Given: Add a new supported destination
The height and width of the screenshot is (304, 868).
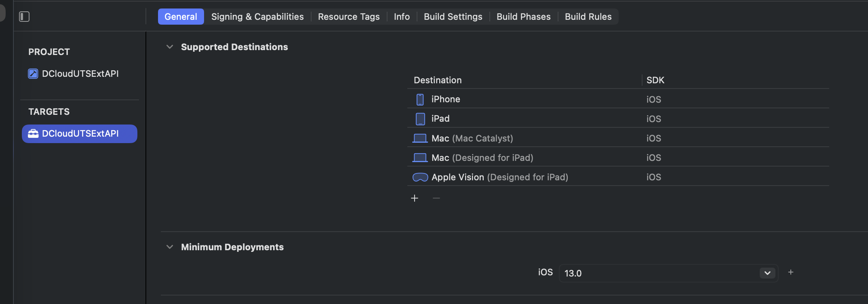Looking at the screenshot, I should point(415,198).
